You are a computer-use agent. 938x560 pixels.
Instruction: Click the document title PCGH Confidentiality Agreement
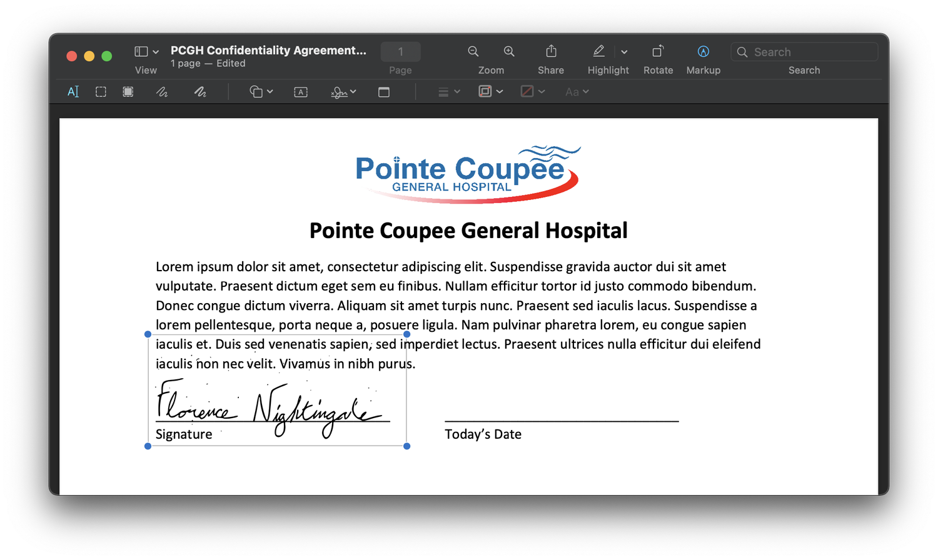pos(268,50)
